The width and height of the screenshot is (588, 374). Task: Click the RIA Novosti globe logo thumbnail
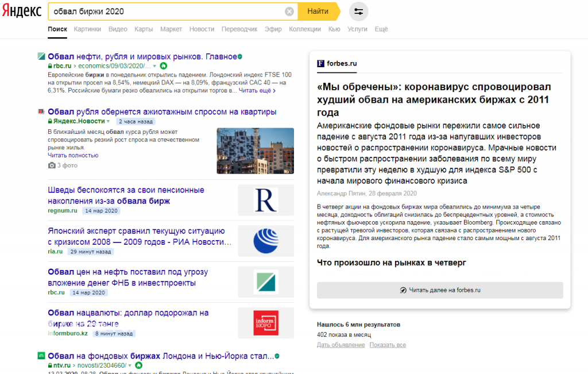[266, 241]
